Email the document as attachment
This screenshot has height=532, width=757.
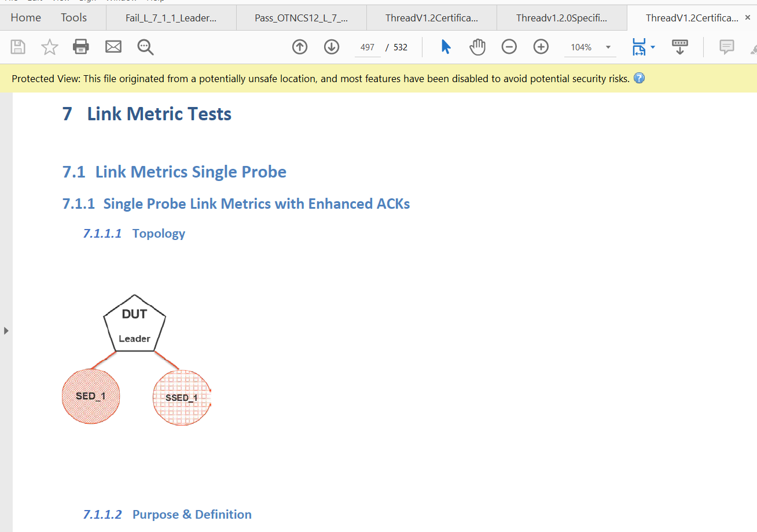click(113, 47)
